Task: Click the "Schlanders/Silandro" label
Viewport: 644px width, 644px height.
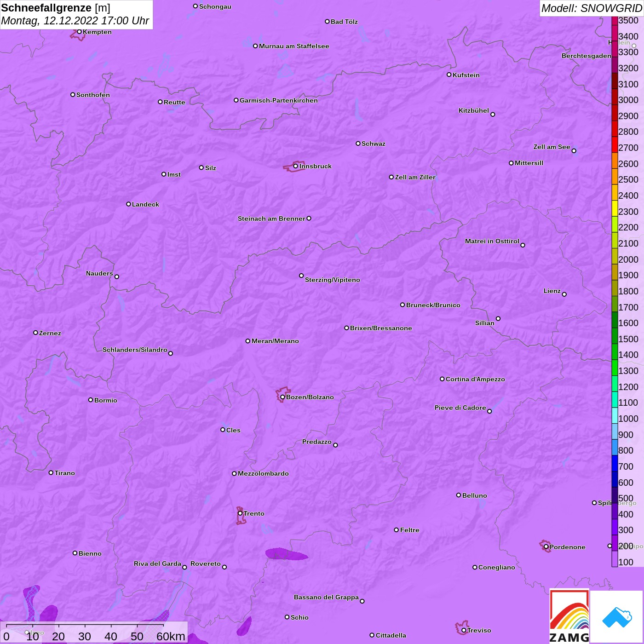Action: 135,350
